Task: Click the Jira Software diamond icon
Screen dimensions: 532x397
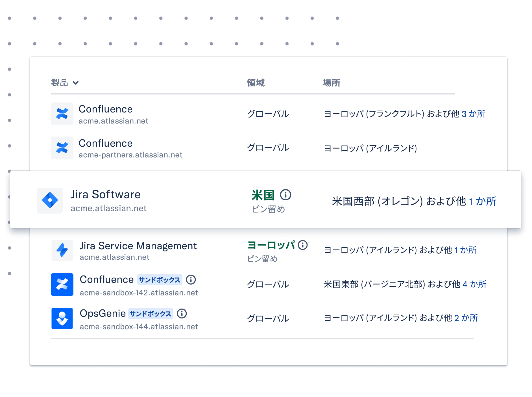Action: [x=50, y=200]
